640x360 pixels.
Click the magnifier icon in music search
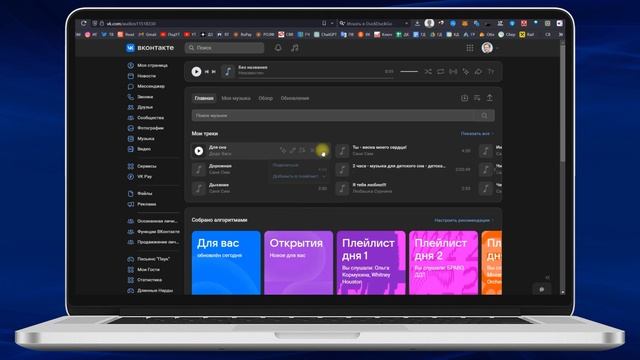[x=484, y=116]
